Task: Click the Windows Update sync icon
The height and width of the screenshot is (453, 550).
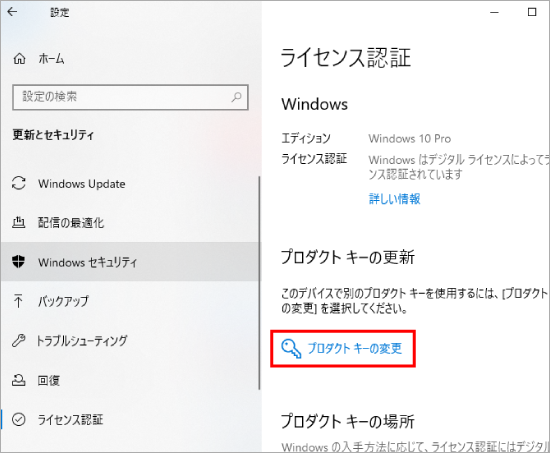Action: [x=19, y=183]
